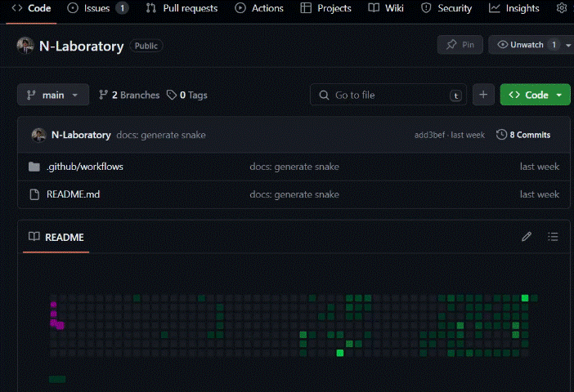This screenshot has height=392, width=574.
Task: Click the settings gear icon in navigation
Action: coord(562,8)
